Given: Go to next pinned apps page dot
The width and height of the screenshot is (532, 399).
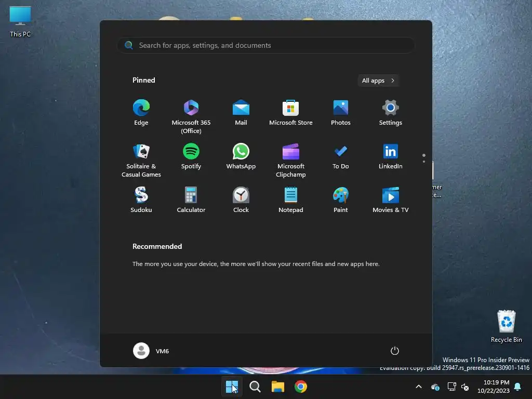Looking at the screenshot, I should (424, 162).
